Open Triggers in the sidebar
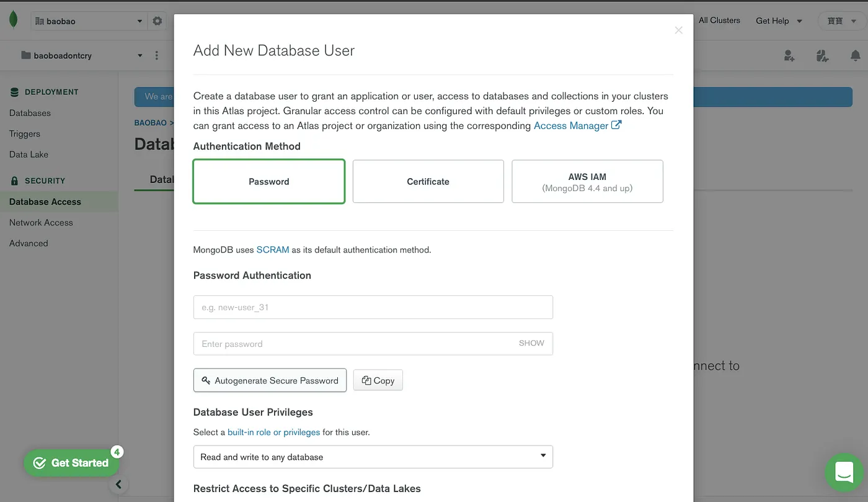The height and width of the screenshot is (502, 868). [25, 133]
